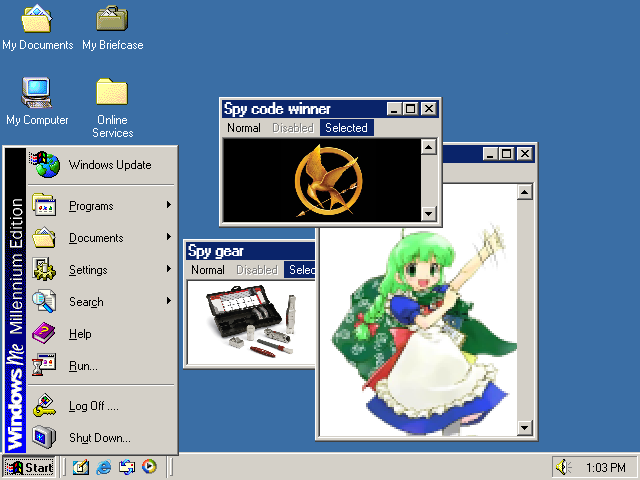The height and width of the screenshot is (480, 640).
Task: Select Selected tab in Spy gear window
Action: (x=300, y=270)
